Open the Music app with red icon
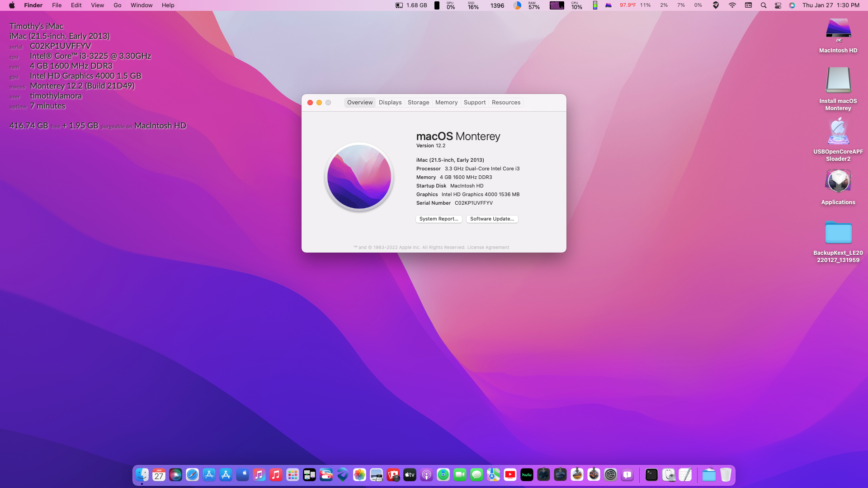The image size is (868, 488). pyautogui.click(x=276, y=474)
